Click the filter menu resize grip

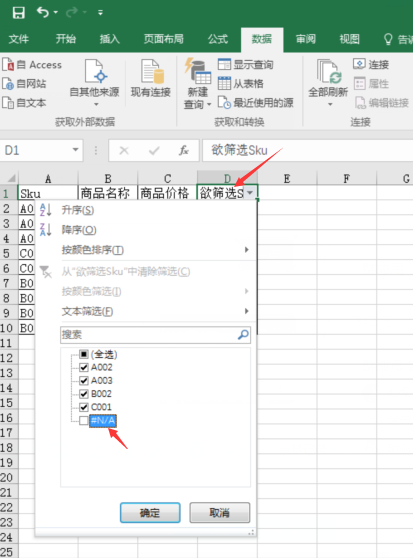pyautogui.click(x=251, y=532)
